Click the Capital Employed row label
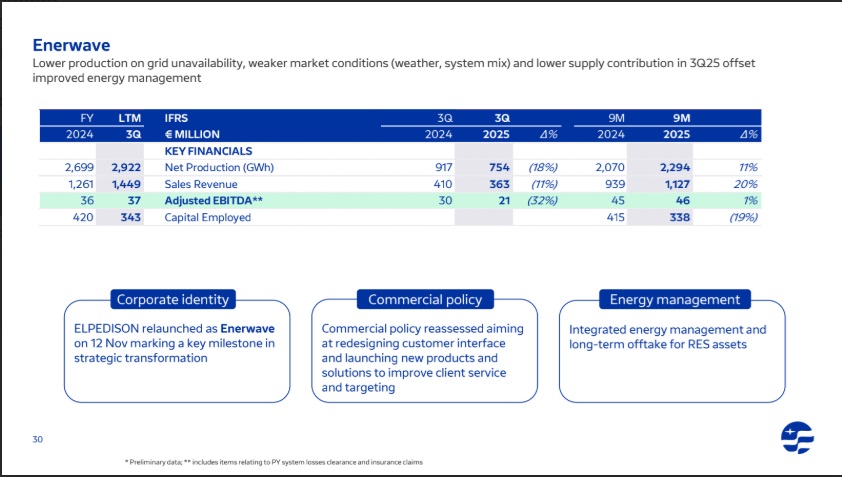This screenshot has width=842, height=477. tap(208, 218)
